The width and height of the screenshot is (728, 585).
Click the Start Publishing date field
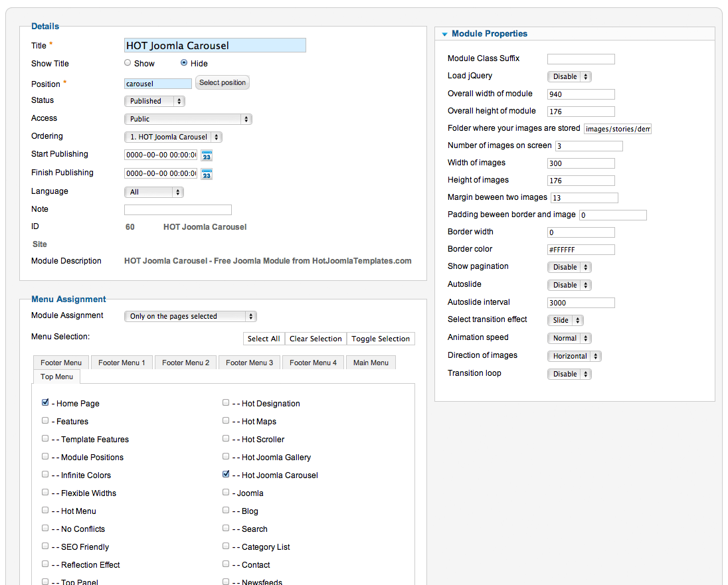(161, 155)
